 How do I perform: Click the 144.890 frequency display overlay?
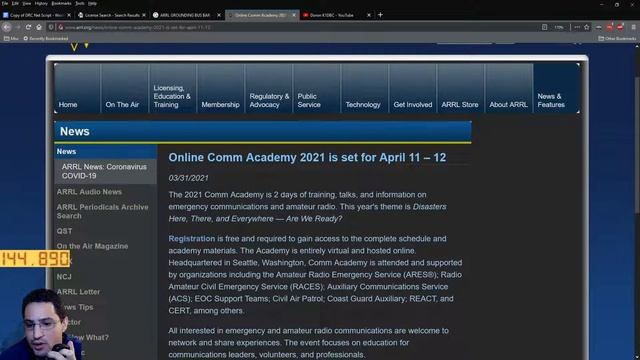35,258
